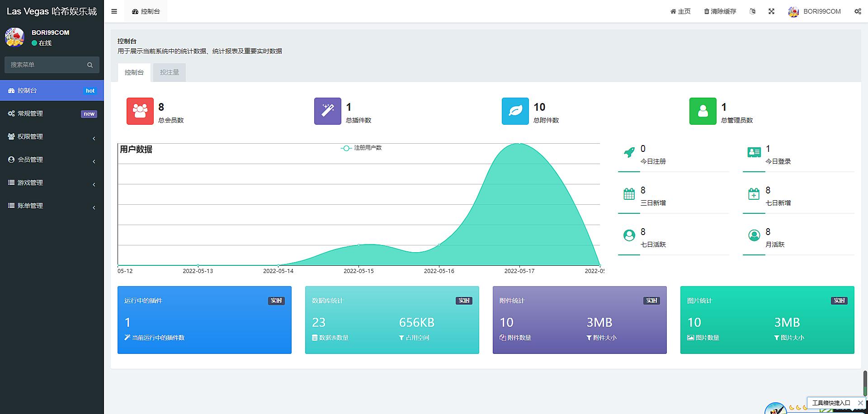Open the language switch icon in header
The image size is (868, 414).
point(752,11)
